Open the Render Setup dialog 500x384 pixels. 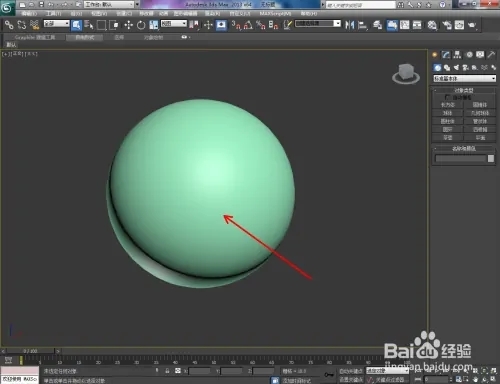447,25
